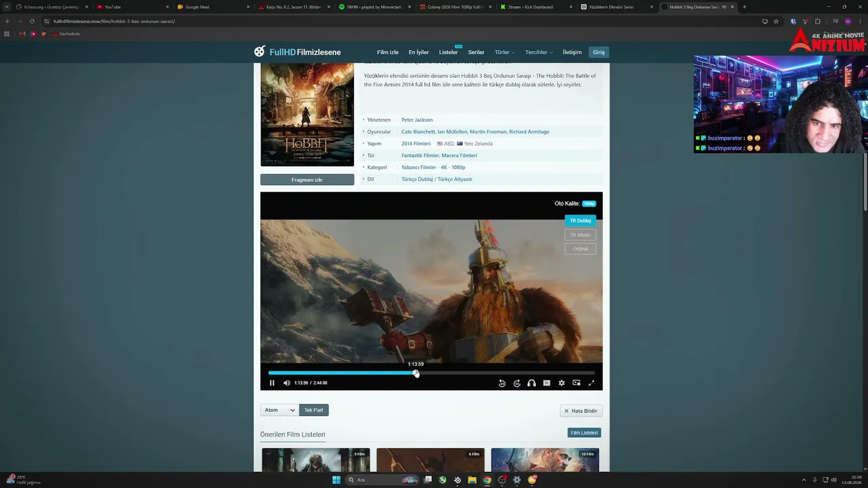This screenshot has width=868, height=488.
Task: Open Ian McKellen actor link
Action: tap(452, 131)
